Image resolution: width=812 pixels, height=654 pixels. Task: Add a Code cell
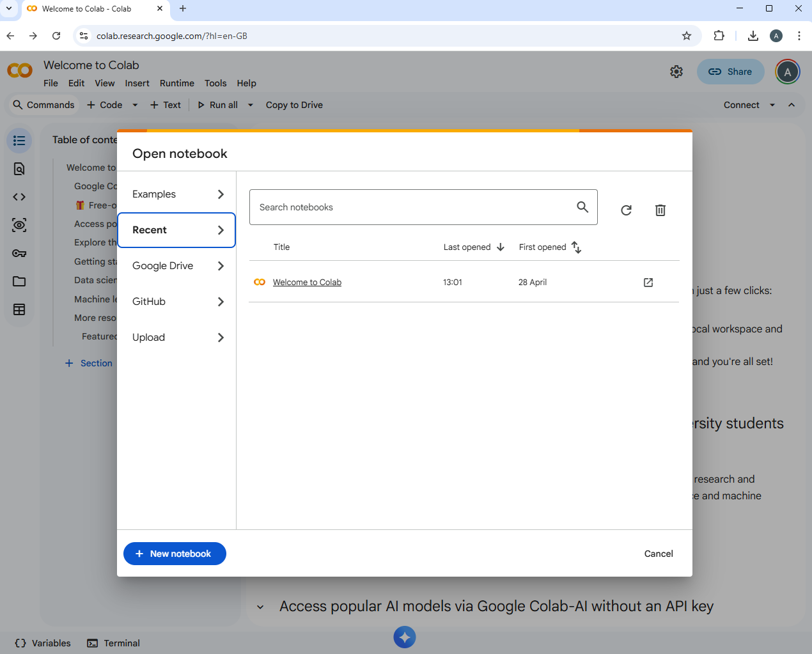[x=105, y=105]
